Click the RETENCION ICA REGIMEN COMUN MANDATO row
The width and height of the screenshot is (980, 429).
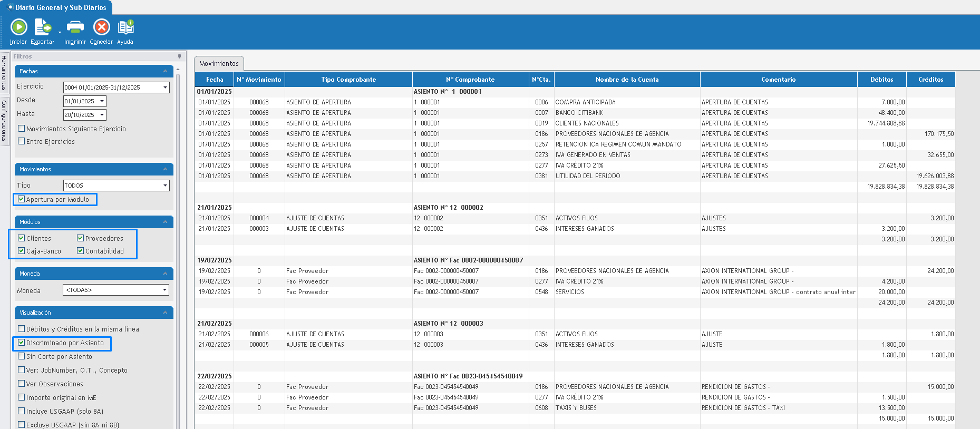[575, 144]
